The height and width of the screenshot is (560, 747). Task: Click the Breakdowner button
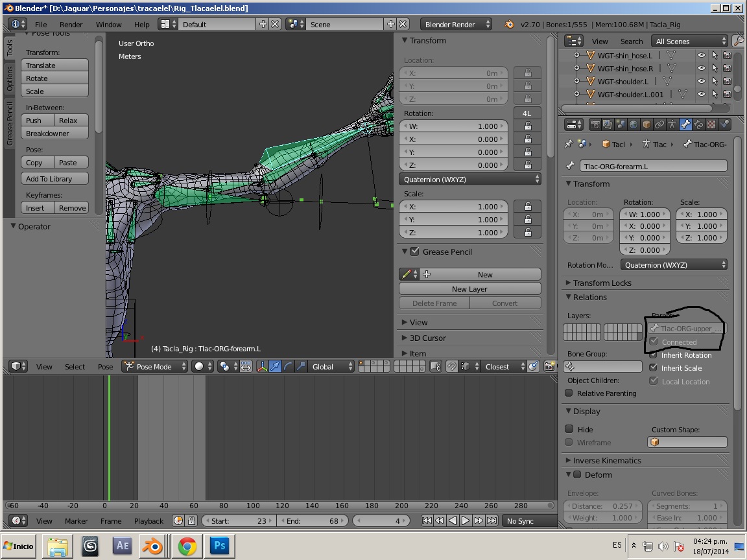pos(55,134)
